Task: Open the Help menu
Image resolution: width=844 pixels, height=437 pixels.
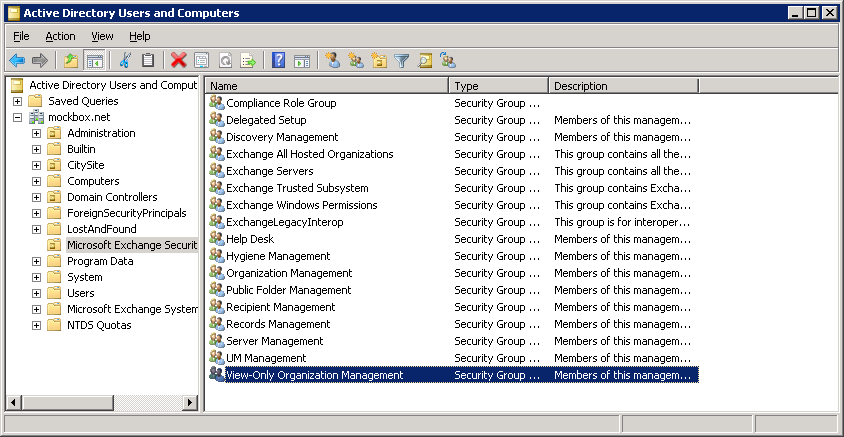Action: click(x=139, y=36)
